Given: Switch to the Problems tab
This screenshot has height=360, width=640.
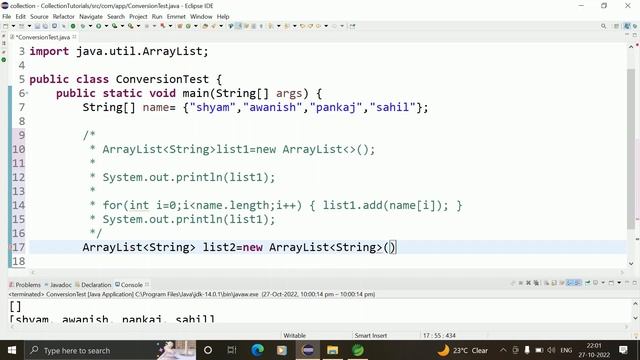Looking at the screenshot, I should 25,284.
